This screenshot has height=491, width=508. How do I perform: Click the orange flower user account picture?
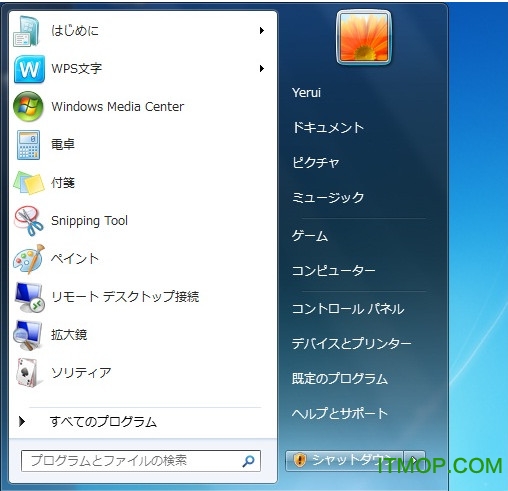click(364, 37)
